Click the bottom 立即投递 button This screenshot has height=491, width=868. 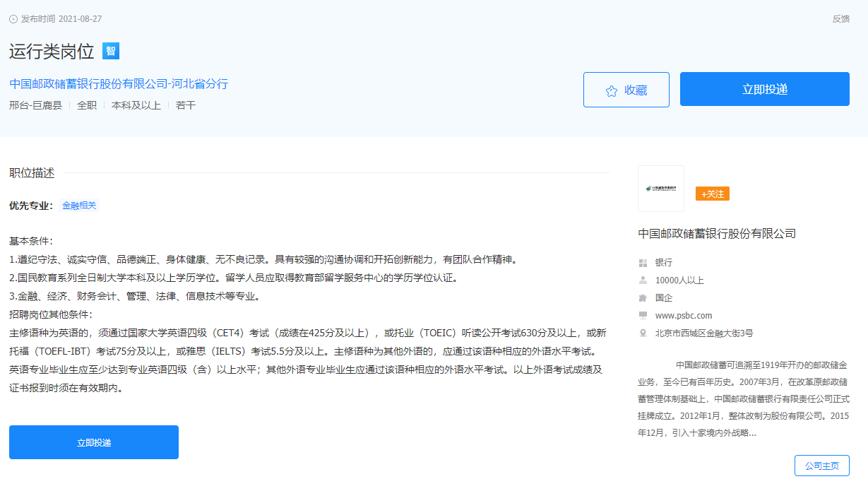click(94, 442)
